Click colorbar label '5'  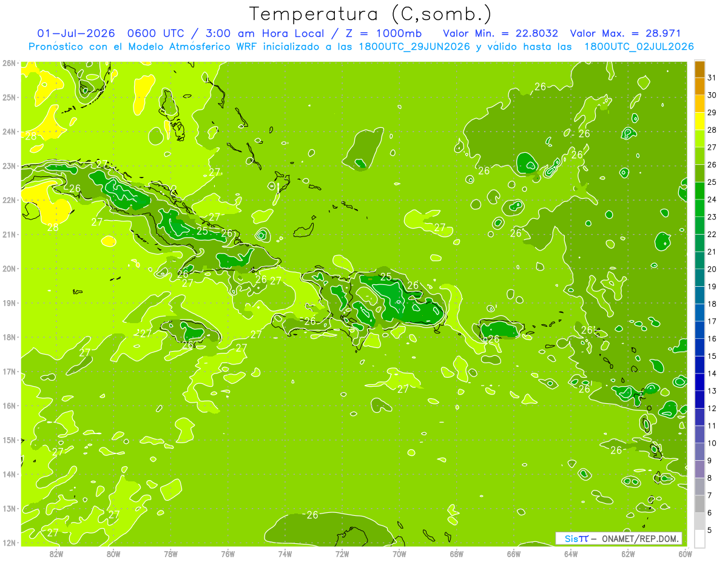coord(710,530)
